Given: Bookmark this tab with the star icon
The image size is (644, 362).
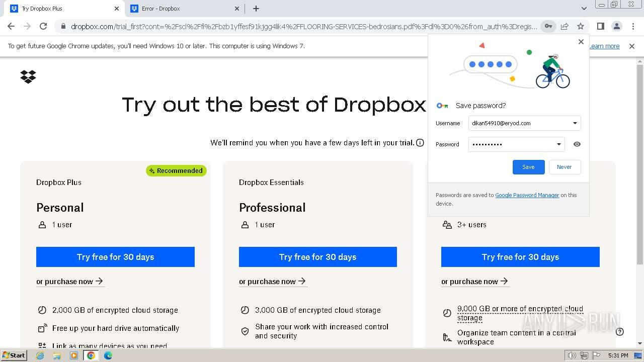Looking at the screenshot, I should pos(581,26).
